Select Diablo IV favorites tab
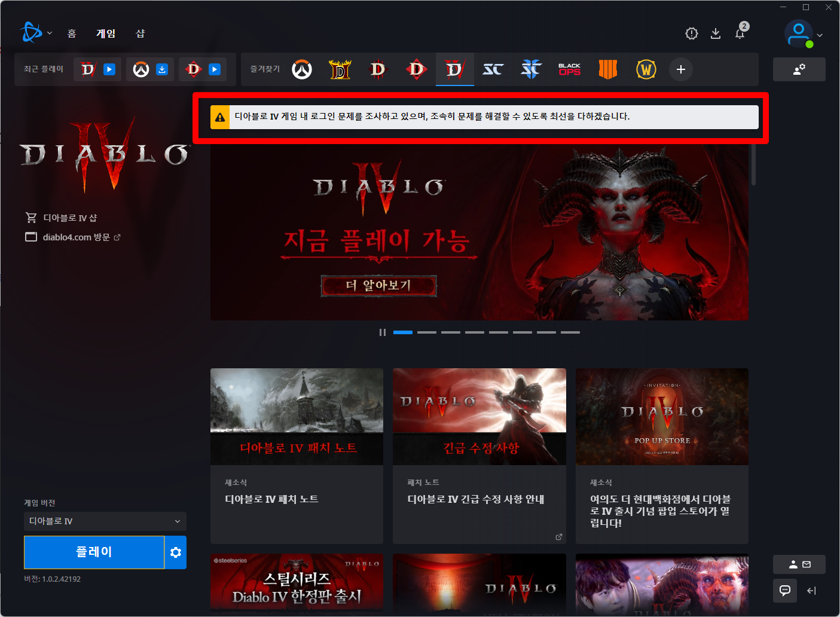The image size is (840, 617). (x=455, y=69)
